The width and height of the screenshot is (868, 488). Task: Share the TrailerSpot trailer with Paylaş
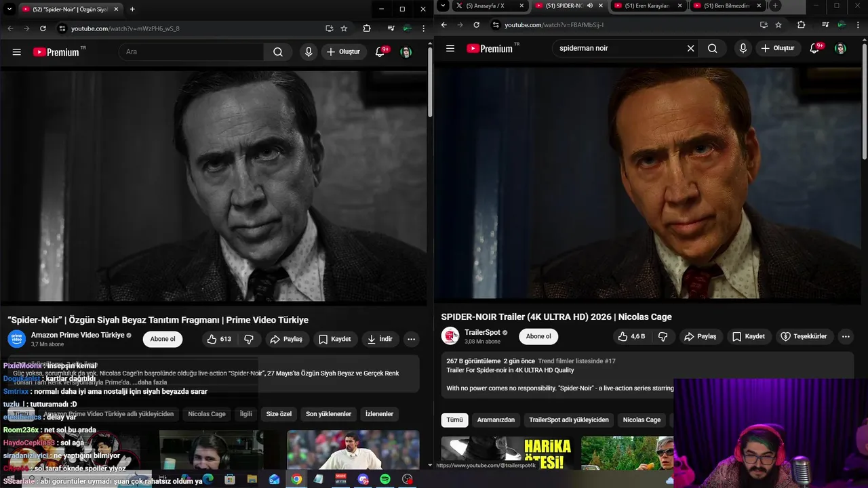coord(701,336)
